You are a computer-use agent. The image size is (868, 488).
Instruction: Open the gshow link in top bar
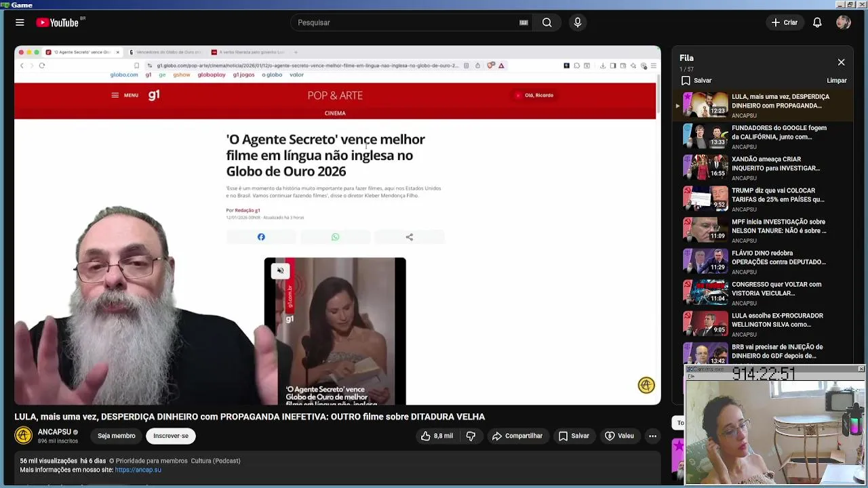tap(181, 75)
